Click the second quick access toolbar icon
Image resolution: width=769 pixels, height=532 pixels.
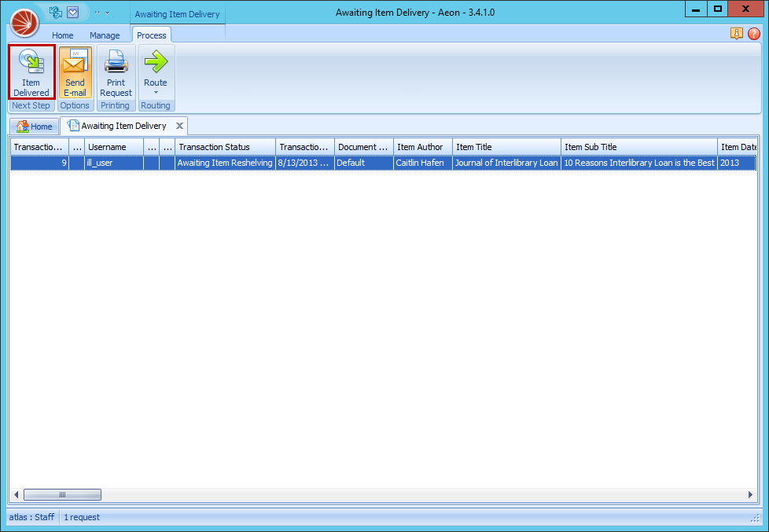click(72, 12)
